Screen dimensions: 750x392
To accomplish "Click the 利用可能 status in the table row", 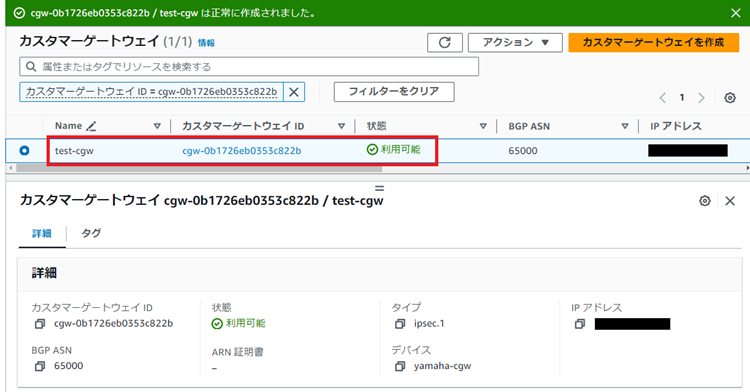I will [394, 150].
